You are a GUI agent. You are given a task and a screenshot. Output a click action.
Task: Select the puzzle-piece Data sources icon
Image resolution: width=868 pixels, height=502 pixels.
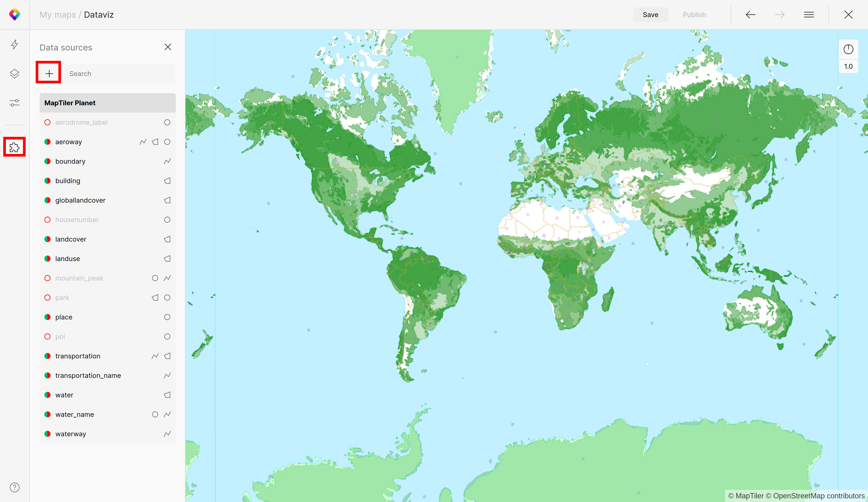click(x=14, y=147)
